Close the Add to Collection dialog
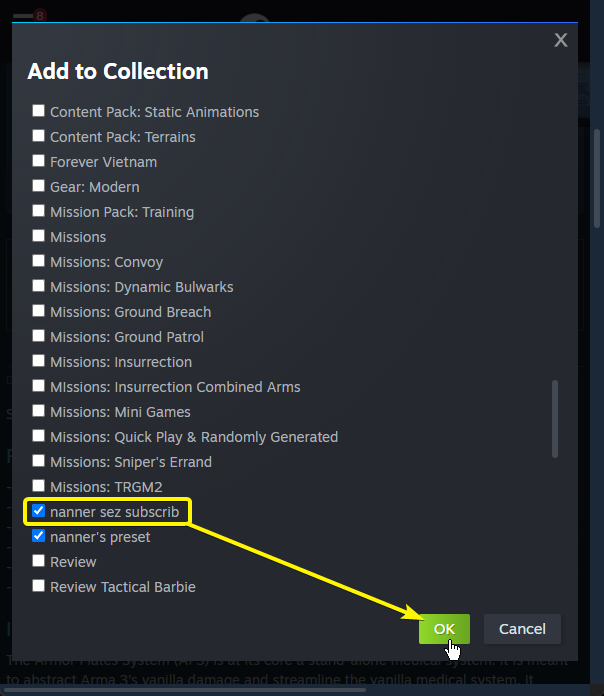Screen dimensions: 604x696 click(x=560, y=40)
